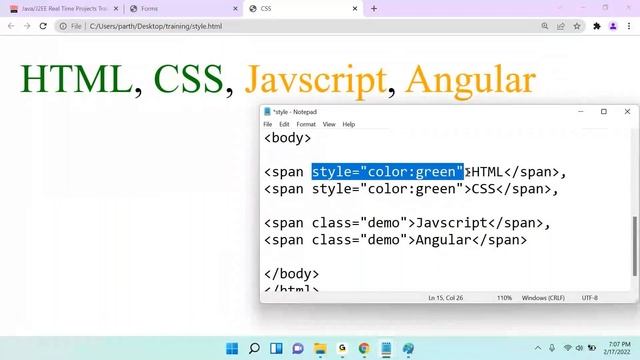Click green CSS text on web page
The width and height of the screenshot is (640, 360).
point(189,79)
